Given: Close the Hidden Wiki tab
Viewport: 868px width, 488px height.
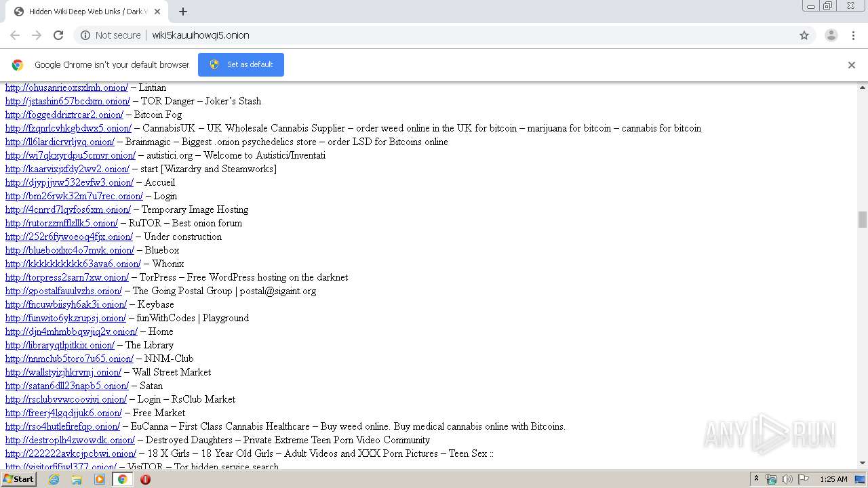Looking at the screenshot, I should [x=158, y=12].
